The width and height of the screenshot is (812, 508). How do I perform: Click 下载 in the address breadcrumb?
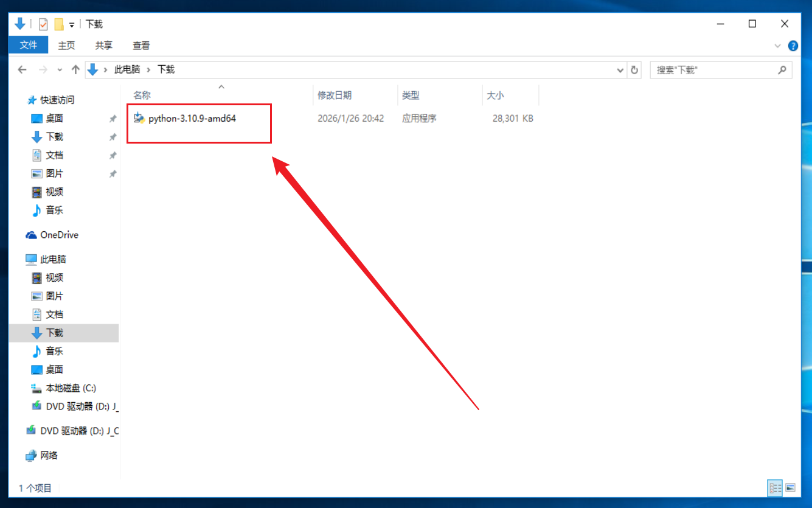166,69
